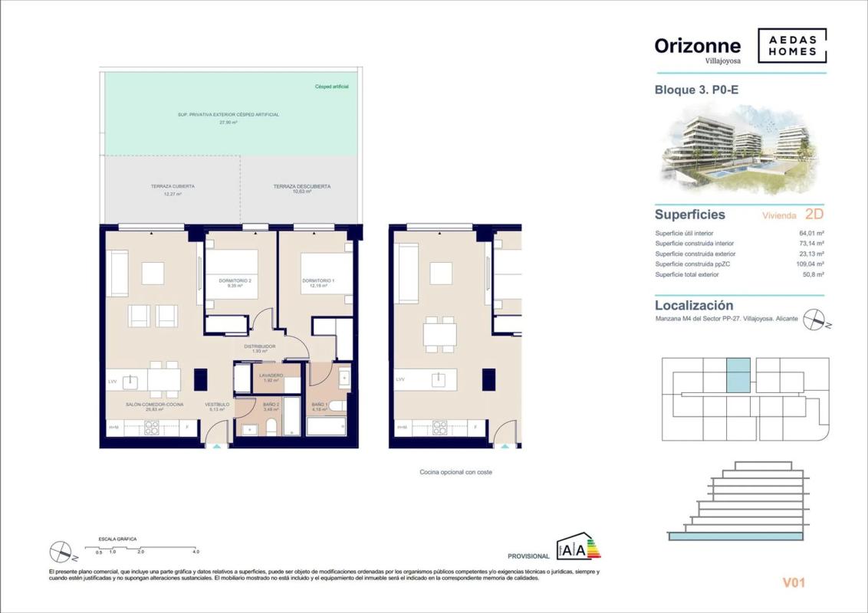Screen dimensions: 868x613
Task: Click the 'BAÑO 2' room label
Action: tap(271, 405)
